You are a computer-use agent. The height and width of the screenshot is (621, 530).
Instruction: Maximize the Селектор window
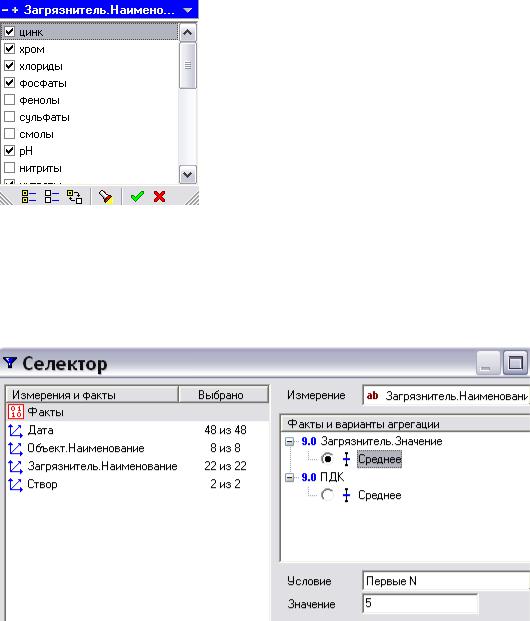[515, 362]
